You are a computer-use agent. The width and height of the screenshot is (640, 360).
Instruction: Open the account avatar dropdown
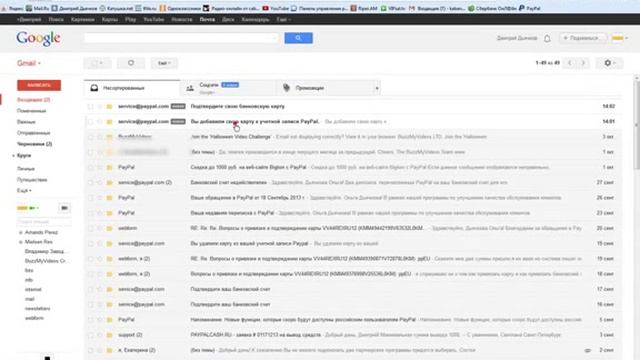pos(620,38)
